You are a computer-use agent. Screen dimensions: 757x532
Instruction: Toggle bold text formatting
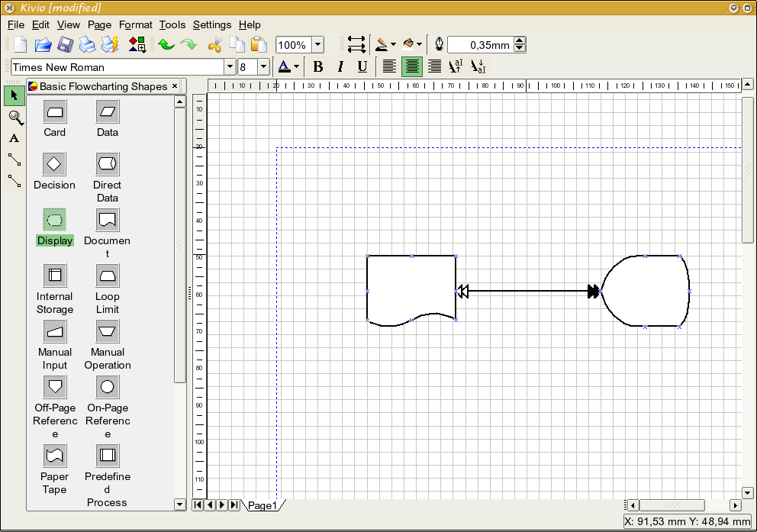click(317, 66)
